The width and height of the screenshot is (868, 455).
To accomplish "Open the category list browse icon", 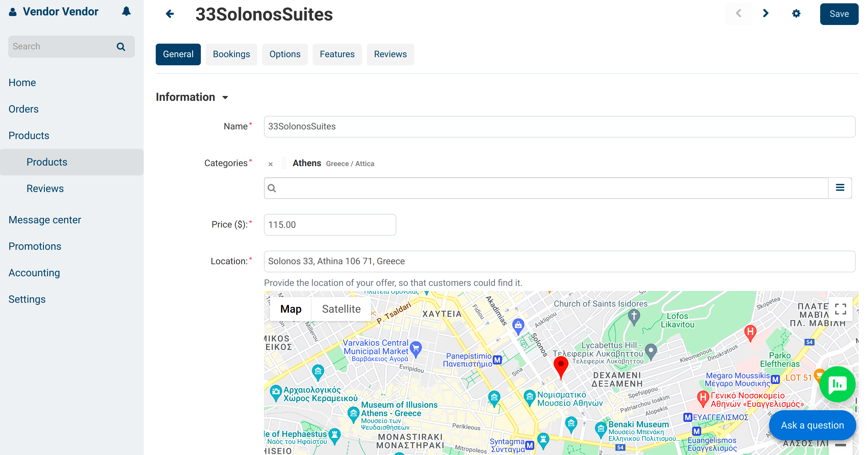I will coord(840,188).
